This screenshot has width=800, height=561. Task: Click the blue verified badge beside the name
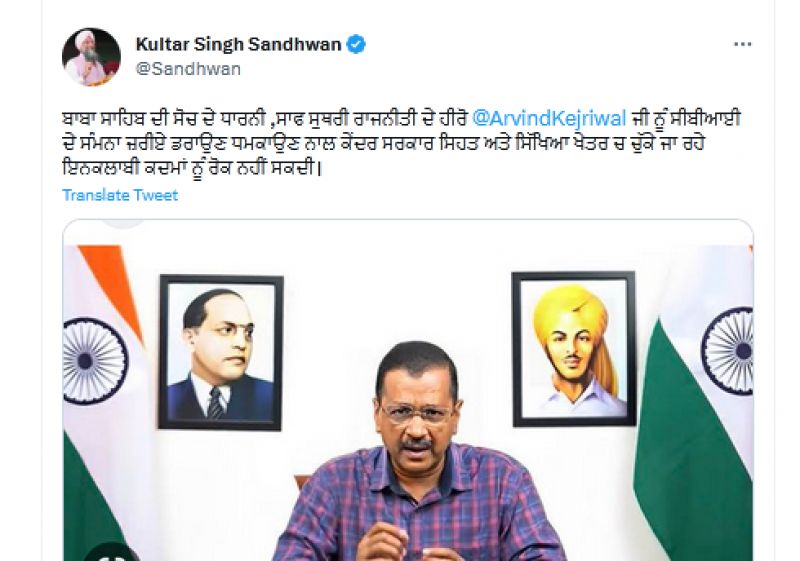click(x=356, y=44)
